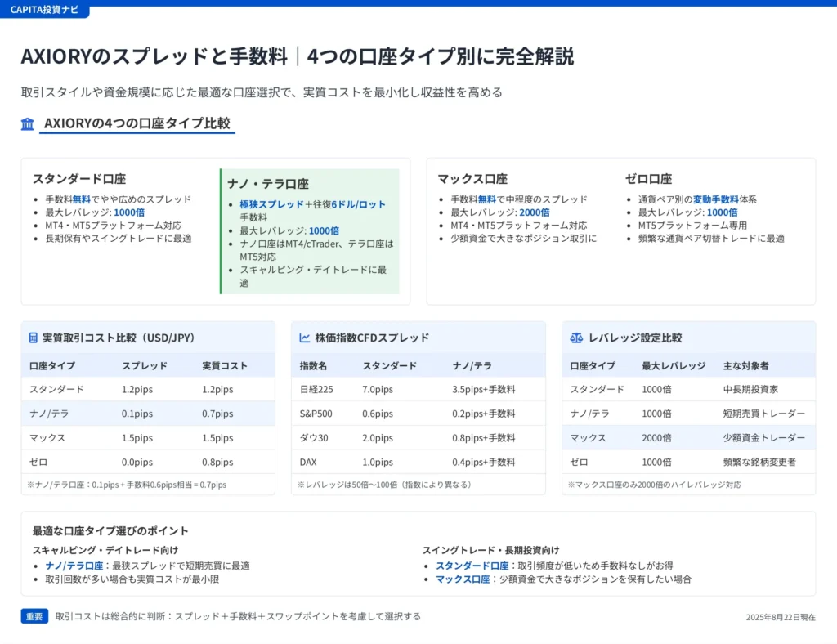This screenshot has width=837, height=644.
Task: Click the line chart icon next to 株価指数CFDスプレッド
Action: (305, 338)
